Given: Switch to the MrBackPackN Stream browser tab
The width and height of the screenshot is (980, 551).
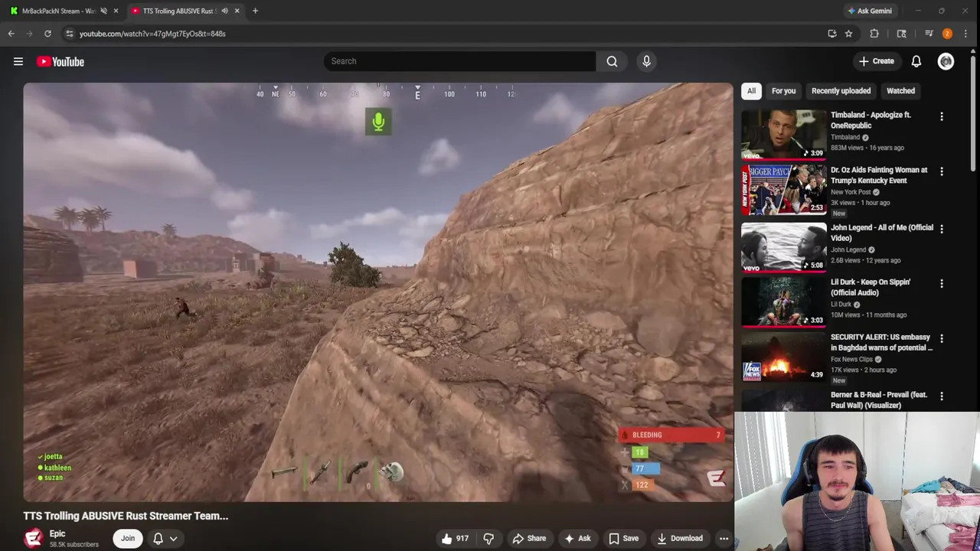Looking at the screenshot, I should (x=58, y=11).
